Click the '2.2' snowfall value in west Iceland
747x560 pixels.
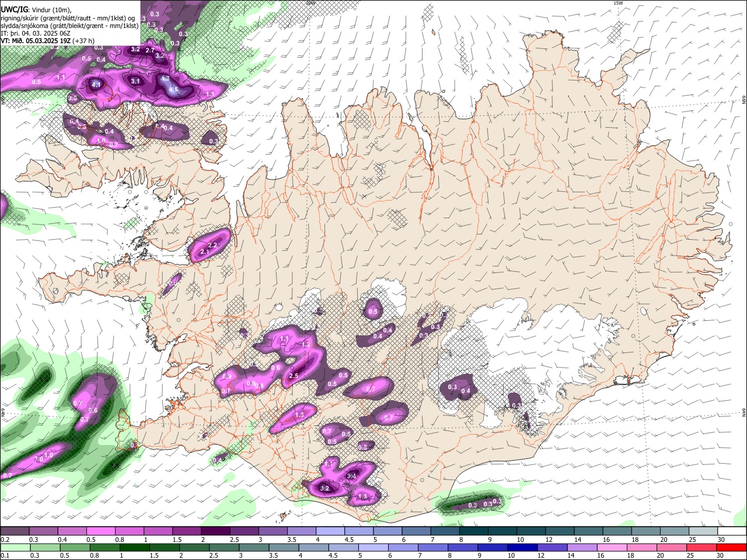point(212,245)
